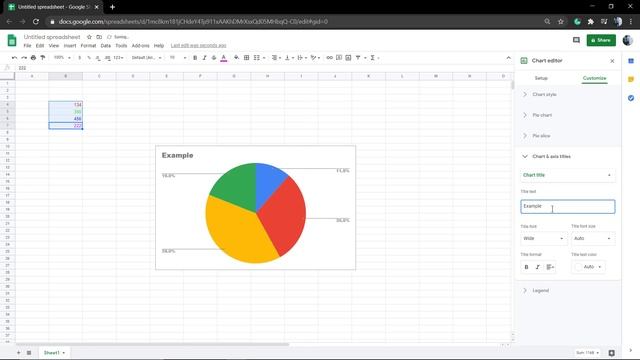Open the font family dropdown
The image size is (640, 360).
coord(147,58)
